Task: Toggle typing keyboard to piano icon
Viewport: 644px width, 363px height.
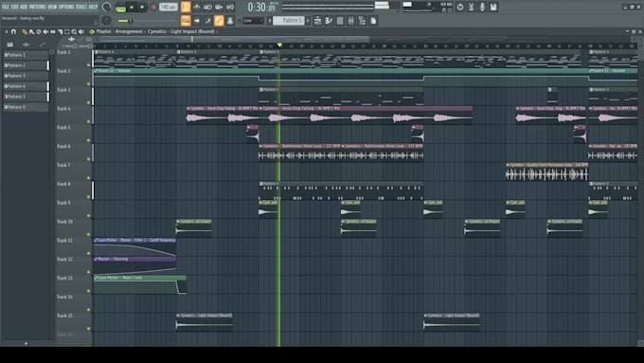Action: 186,21
